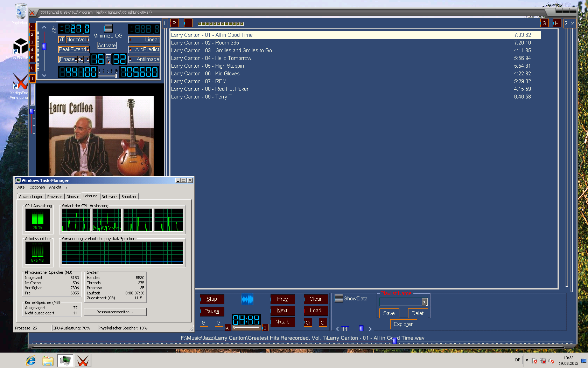Open the Optionen menu in Task Manager
Viewport: 588px width, 368px height.
(37, 187)
